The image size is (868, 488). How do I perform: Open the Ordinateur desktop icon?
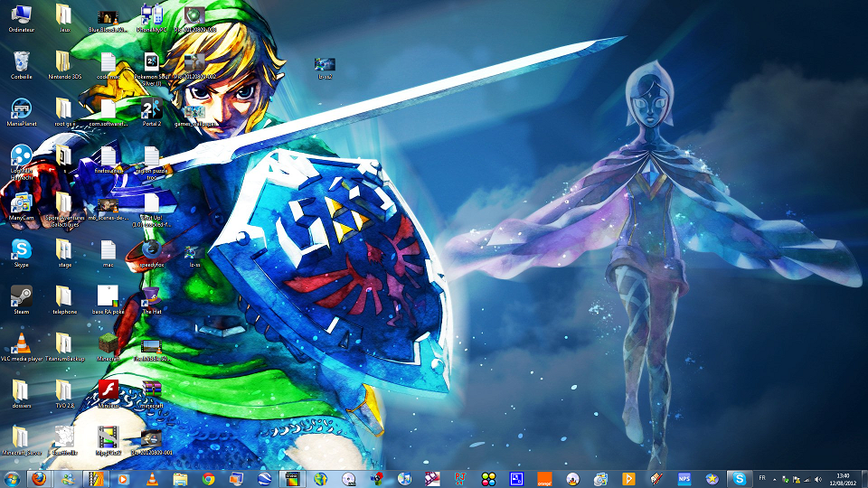(x=21, y=18)
